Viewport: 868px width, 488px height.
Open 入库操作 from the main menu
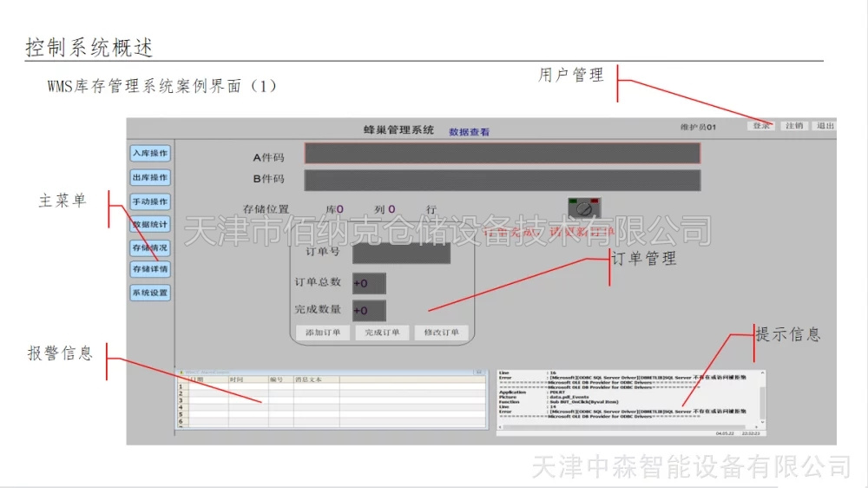pyautogui.click(x=150, y=154)
